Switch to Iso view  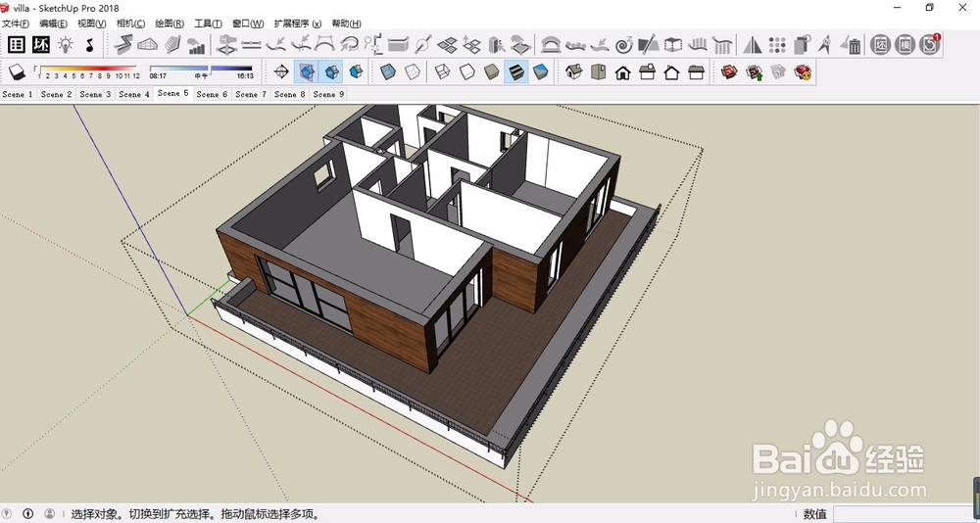pos(573,71)
